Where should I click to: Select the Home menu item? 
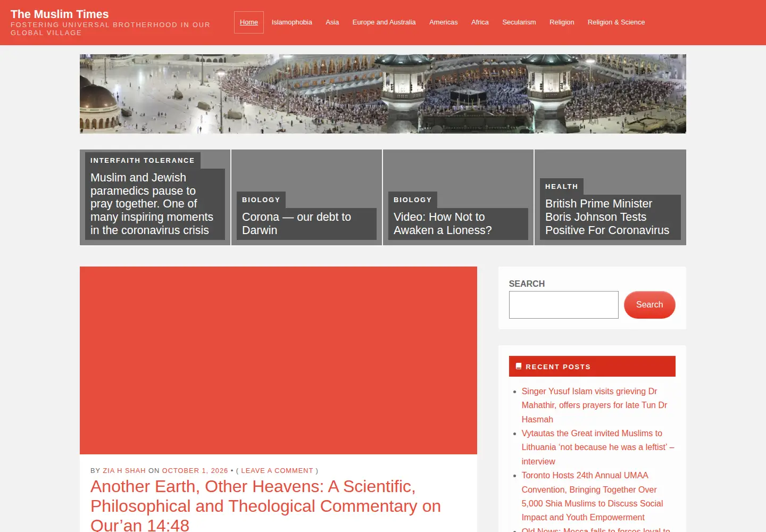(249, 22)
